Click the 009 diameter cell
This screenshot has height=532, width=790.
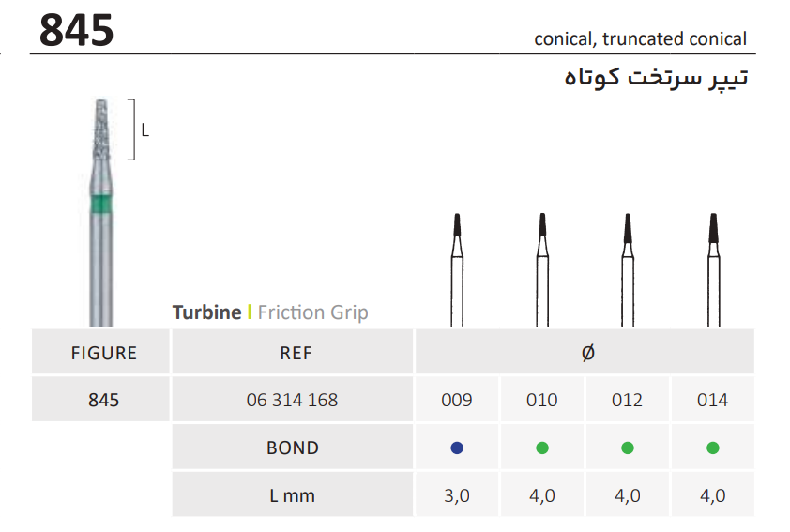pyautogui.click(x=457, y=399)
